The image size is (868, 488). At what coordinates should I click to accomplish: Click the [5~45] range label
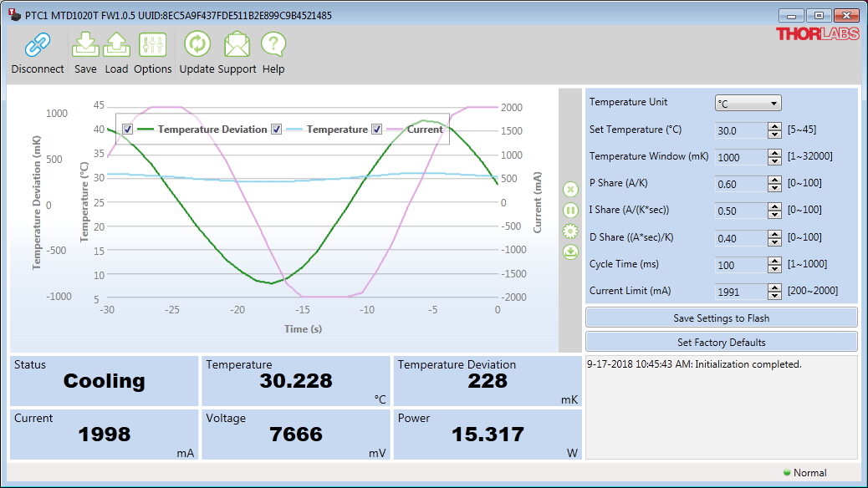(802, 130)
